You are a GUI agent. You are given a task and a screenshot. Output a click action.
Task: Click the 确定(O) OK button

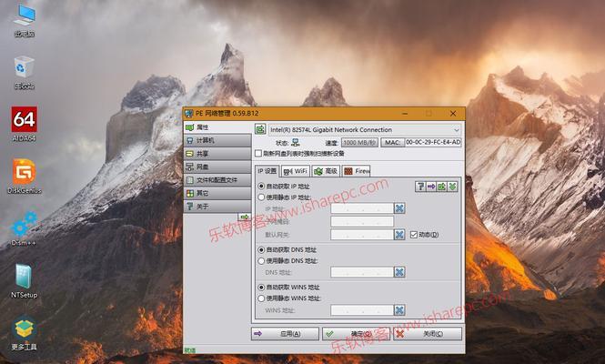[x=357, y=334]
